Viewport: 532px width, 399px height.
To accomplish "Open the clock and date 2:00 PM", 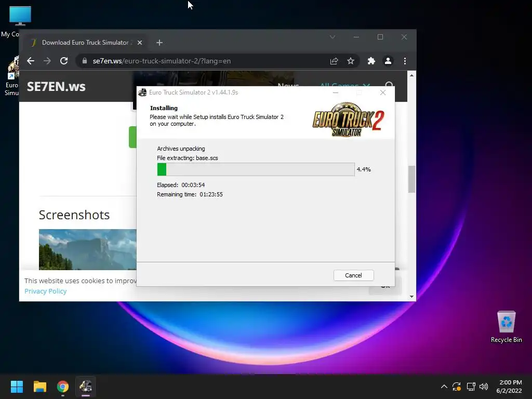I will 509,387.
